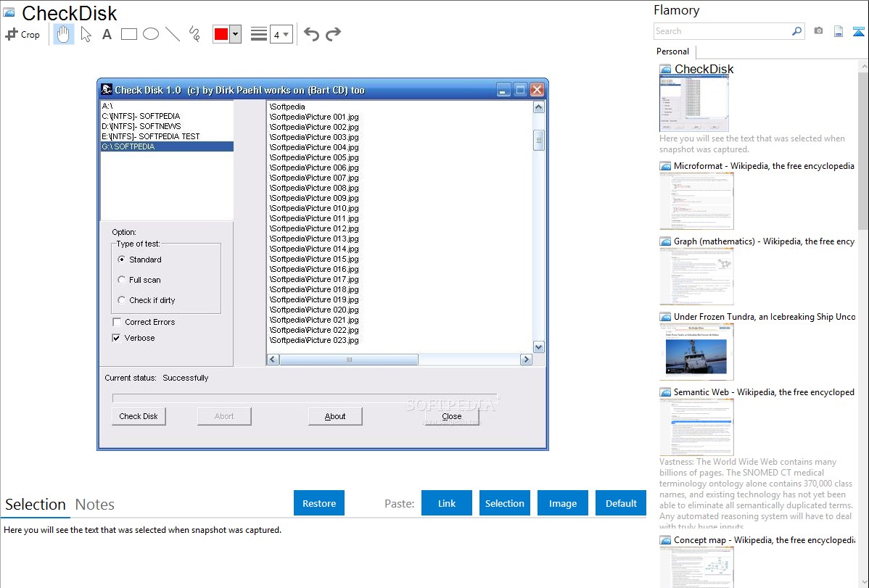Image resolution: width=869 pixels, height=588 pixels.
Task: Paste as Link
Action: (x=447, y=503)
